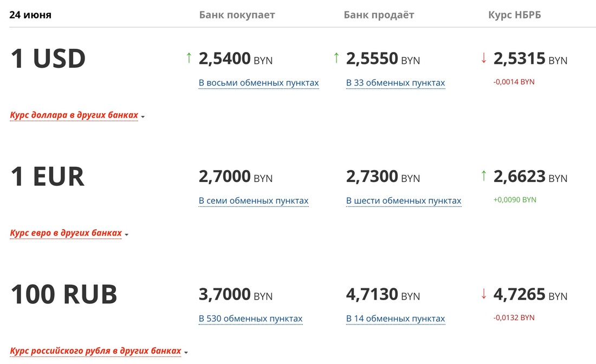Click green up arrow beside USD buy rate 2,5400

[x=189, y=58]
